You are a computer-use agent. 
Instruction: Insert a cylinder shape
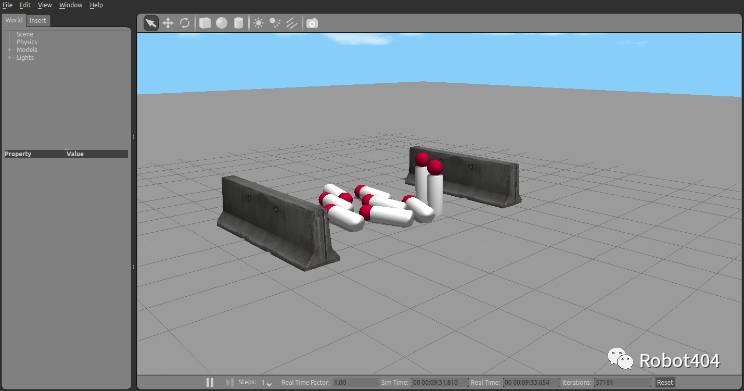click(239, 23)
